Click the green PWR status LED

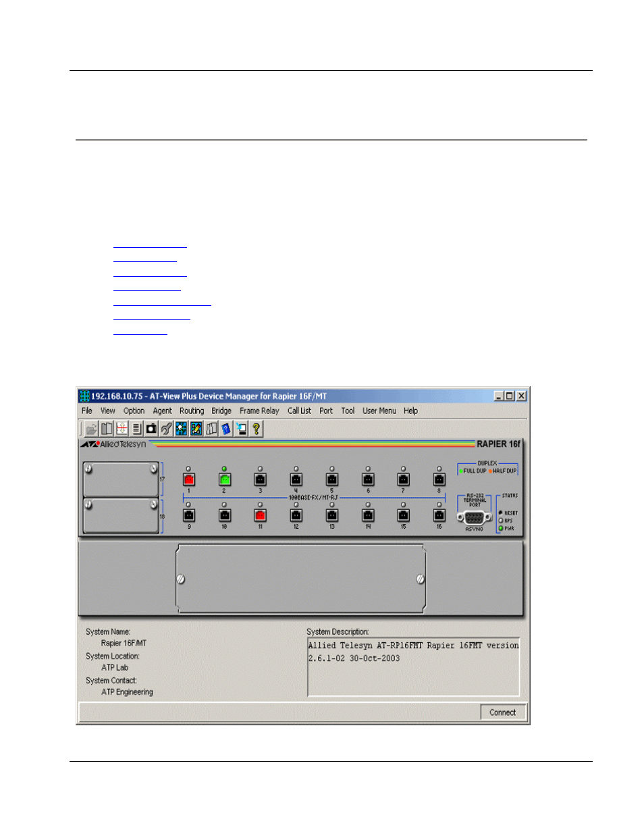coord(501,528)
